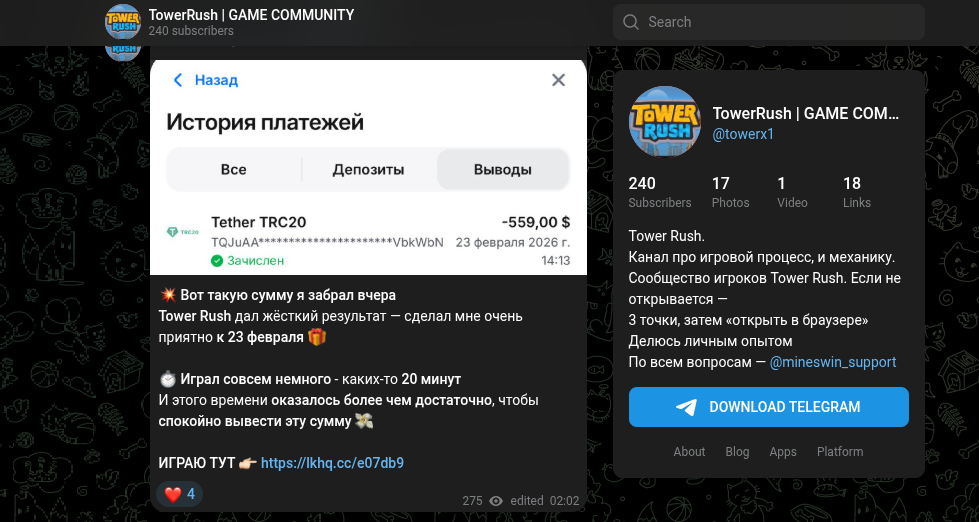Open the Platform footer link

tap(840, 451)
